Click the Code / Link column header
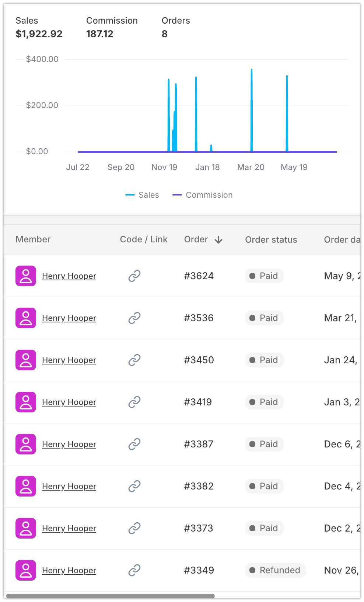 pyautogui.click(x=144, y=239)
